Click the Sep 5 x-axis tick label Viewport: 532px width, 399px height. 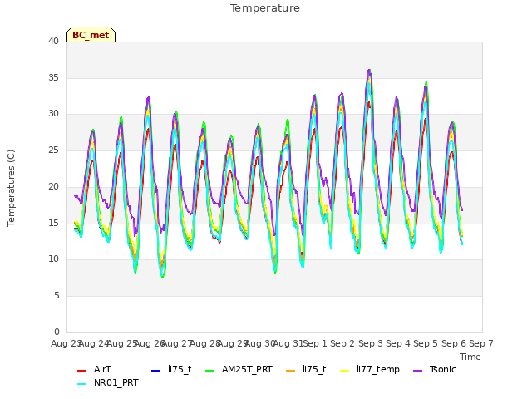[426, 343]
